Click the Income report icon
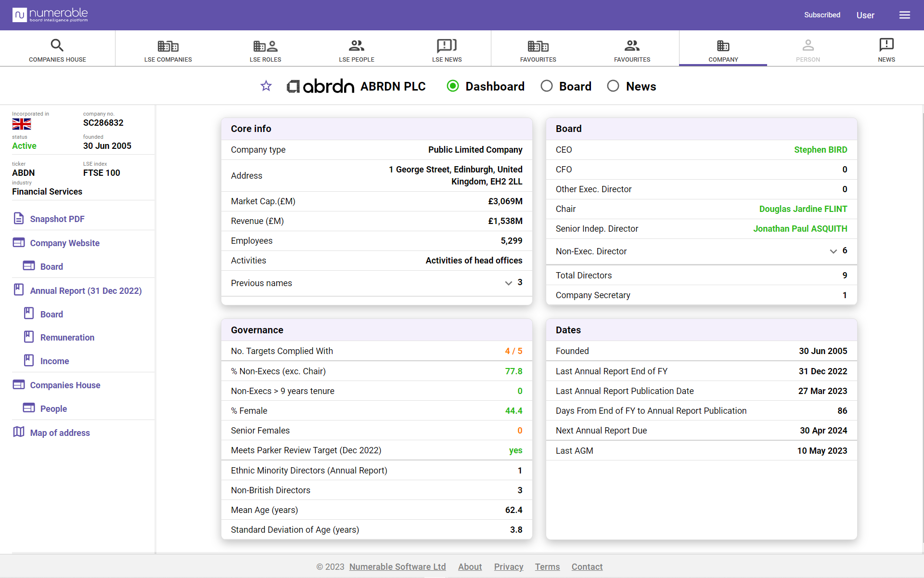The width and height of the screenshot is (924, 578). click(29, 360)
